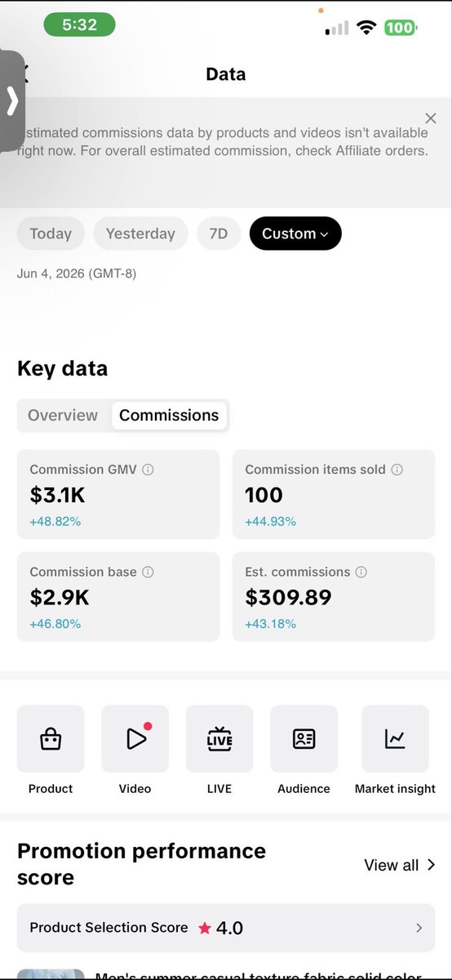
Task: Expand the Product Selection Score row
Action: [226, 928]
